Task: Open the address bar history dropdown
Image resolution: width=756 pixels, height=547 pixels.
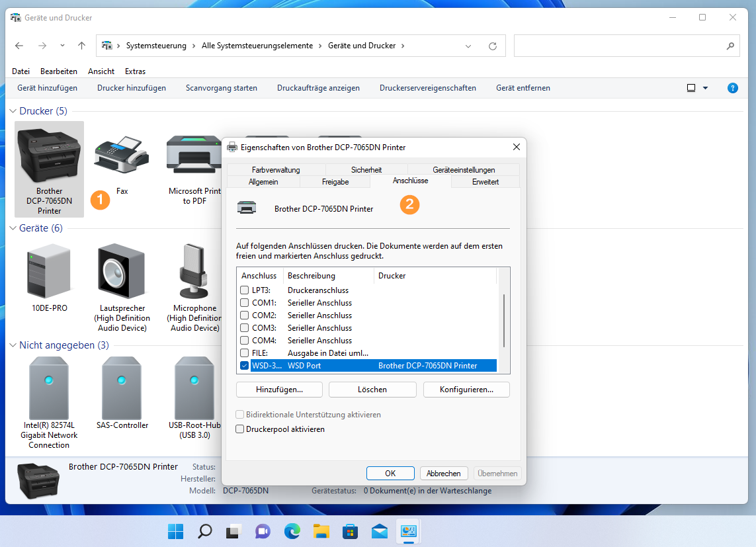Action: 468,46
